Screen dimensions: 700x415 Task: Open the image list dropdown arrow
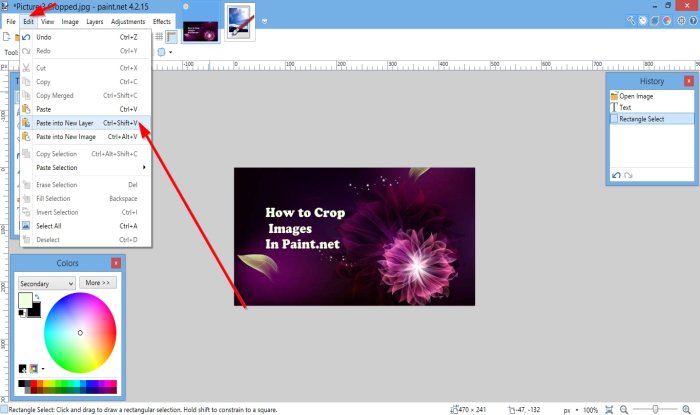pyautogui.click(x=264, y=21)
